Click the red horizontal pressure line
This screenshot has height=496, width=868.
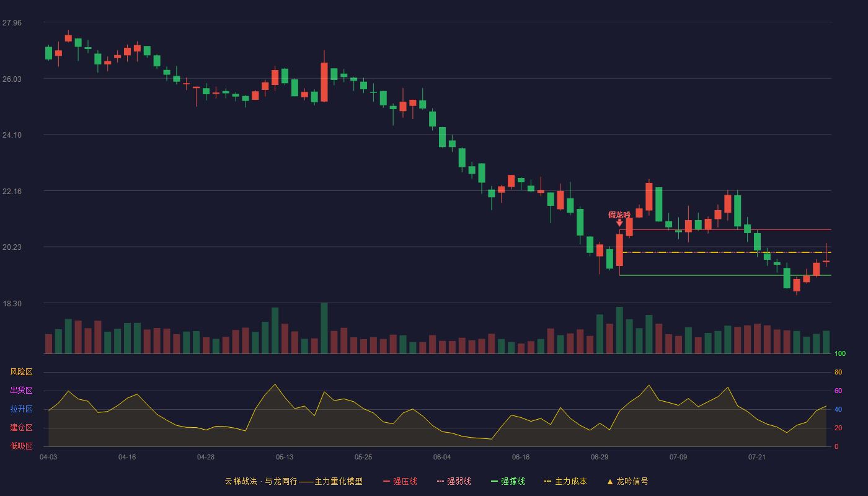[x=725, y=230]
